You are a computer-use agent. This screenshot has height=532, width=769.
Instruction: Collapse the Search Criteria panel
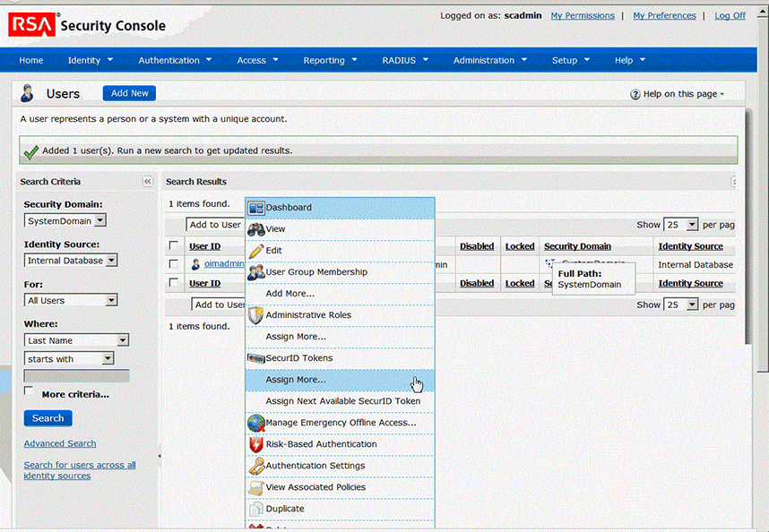(148, 182)
